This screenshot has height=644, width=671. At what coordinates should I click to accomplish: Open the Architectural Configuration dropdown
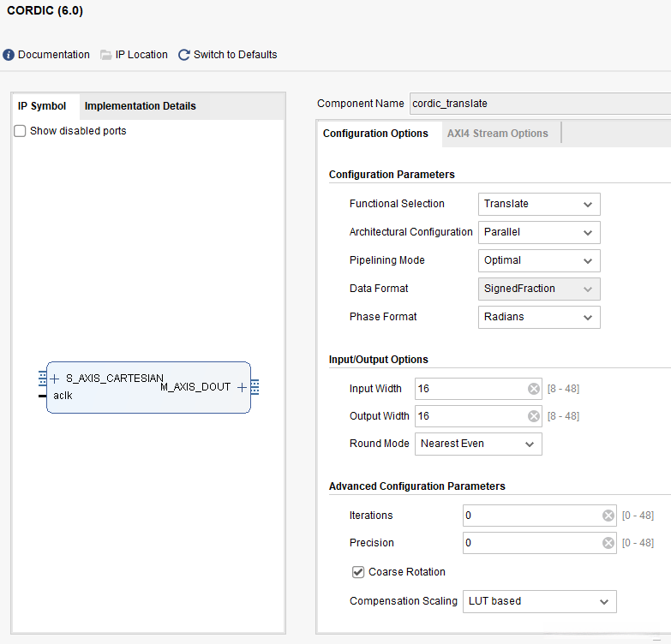coord(539,232)
